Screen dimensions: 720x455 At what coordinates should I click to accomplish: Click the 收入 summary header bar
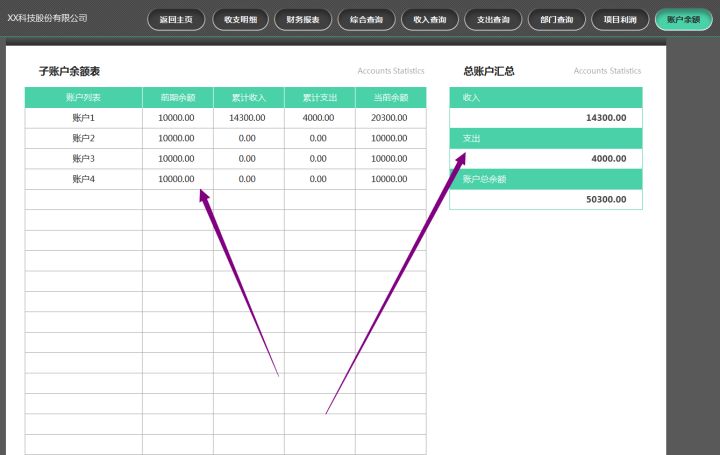point(546,97)
